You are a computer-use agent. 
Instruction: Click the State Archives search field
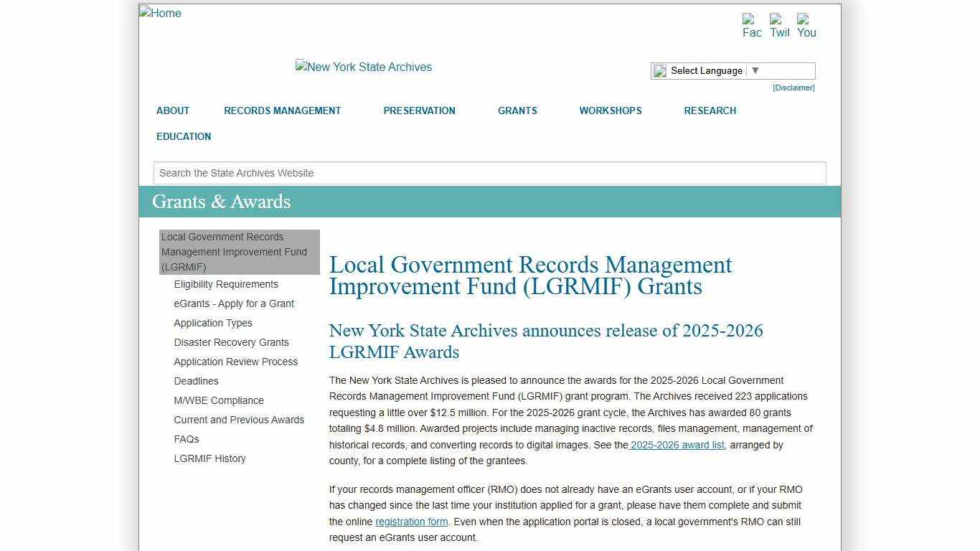(489, 173)
